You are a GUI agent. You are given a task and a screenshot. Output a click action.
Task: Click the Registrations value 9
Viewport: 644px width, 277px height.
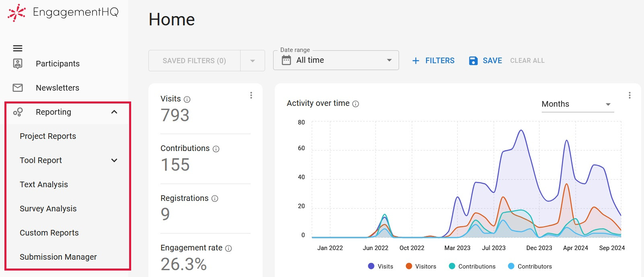pos(165,214)
